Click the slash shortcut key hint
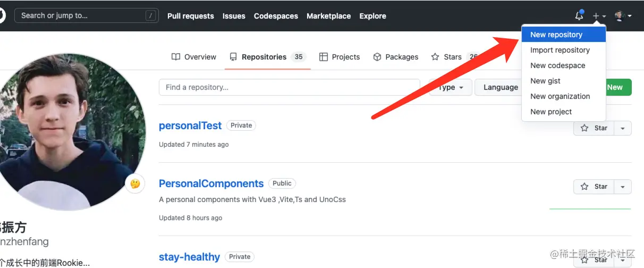Screen dimensions: 644x268 (x=152, y=15)
